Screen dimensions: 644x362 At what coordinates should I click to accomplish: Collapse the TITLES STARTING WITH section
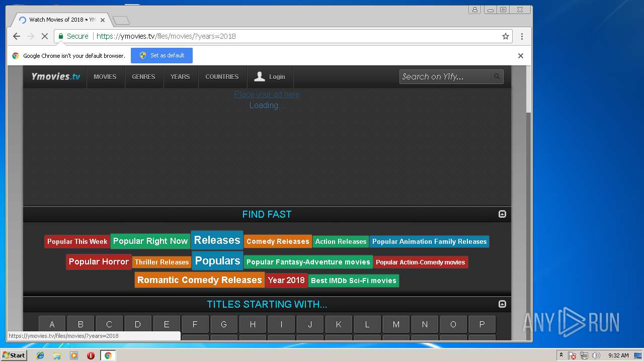pos(502,304)
